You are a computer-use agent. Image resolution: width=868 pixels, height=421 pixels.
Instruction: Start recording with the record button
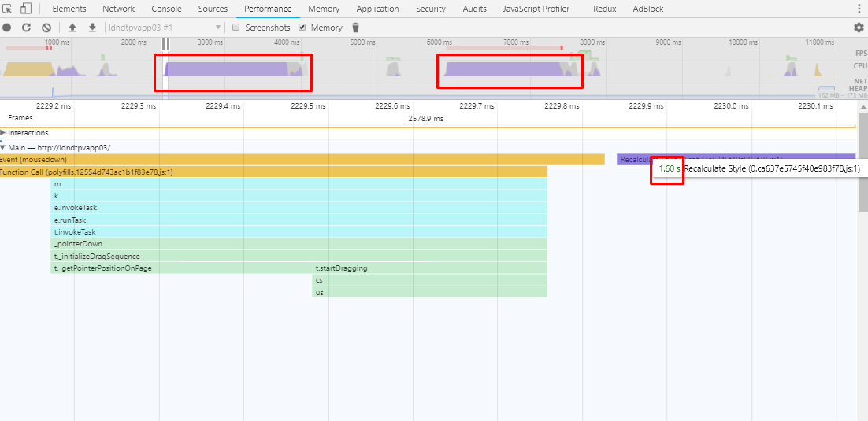click(6, 28)
